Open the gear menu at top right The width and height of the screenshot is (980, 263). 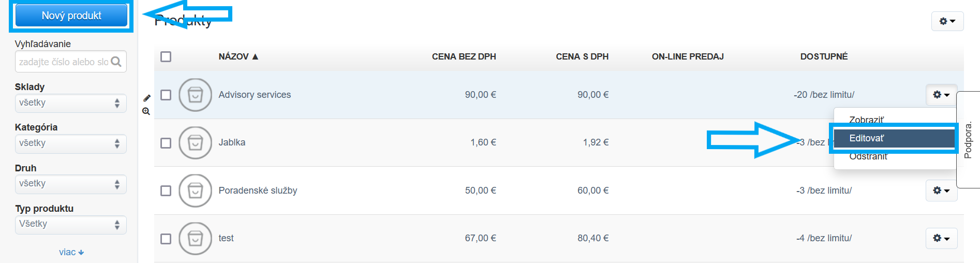click(x=947, y=21)
